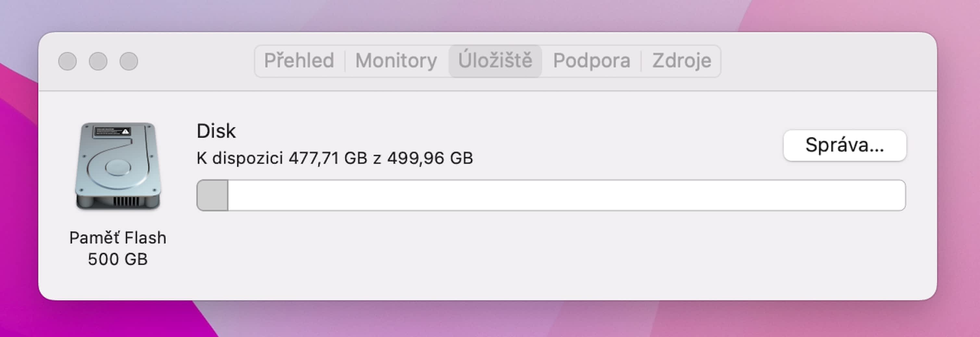Click the hard drive disk icon
The height and width of the screenshot is (337, 980).
pos(118,167)
